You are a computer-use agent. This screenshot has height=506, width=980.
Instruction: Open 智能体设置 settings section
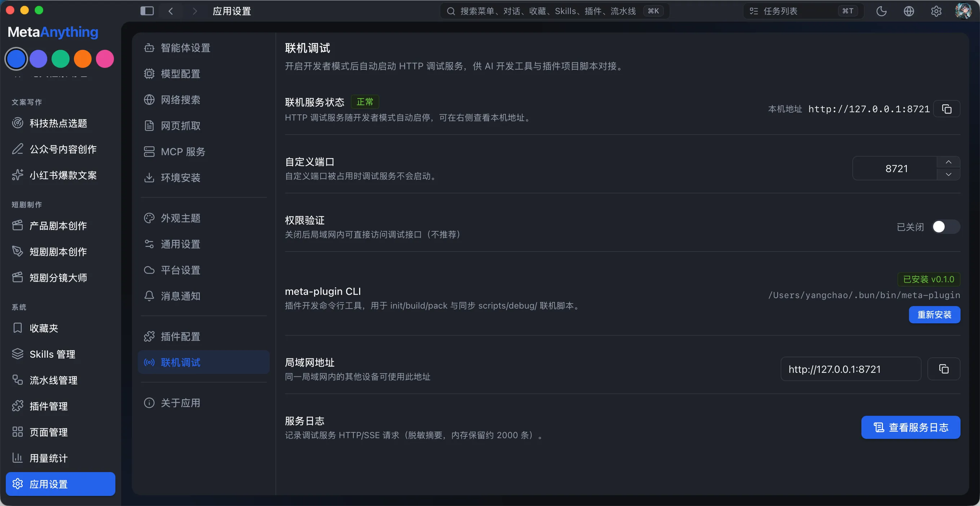coord(203,48)
